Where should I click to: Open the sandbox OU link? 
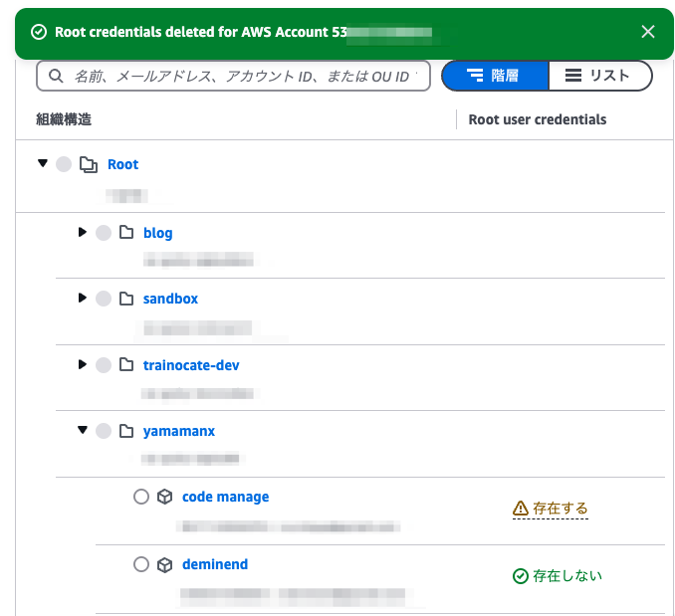(170, 299)
